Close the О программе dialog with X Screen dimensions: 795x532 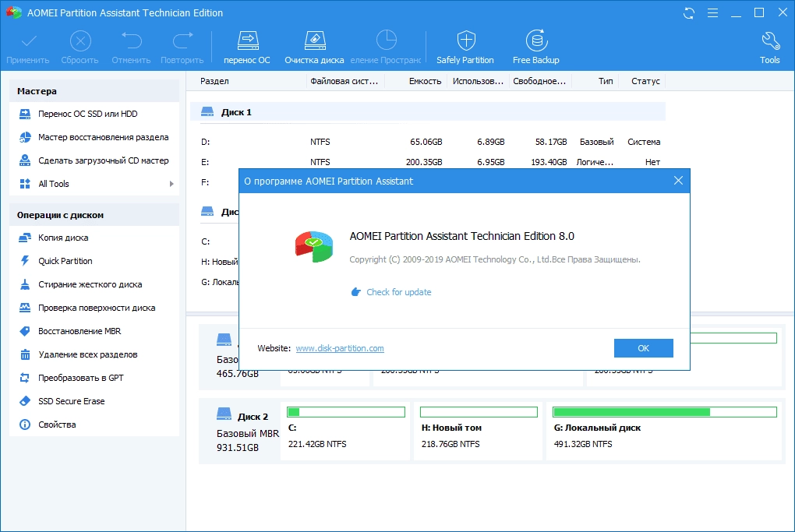click(x=678, y=181)
